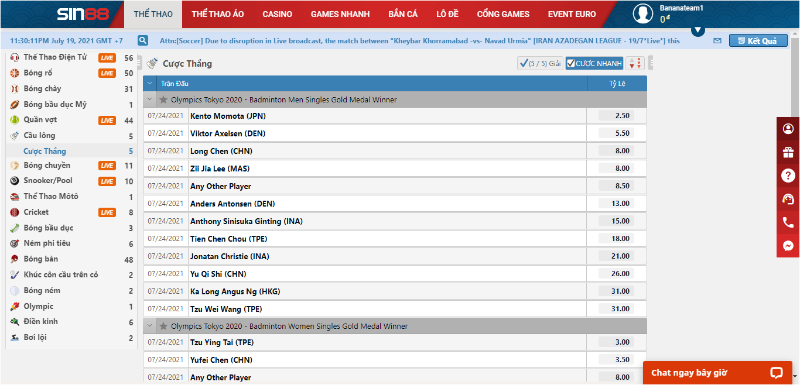Click the Tỷ Lệ column header

coord(617,84)
